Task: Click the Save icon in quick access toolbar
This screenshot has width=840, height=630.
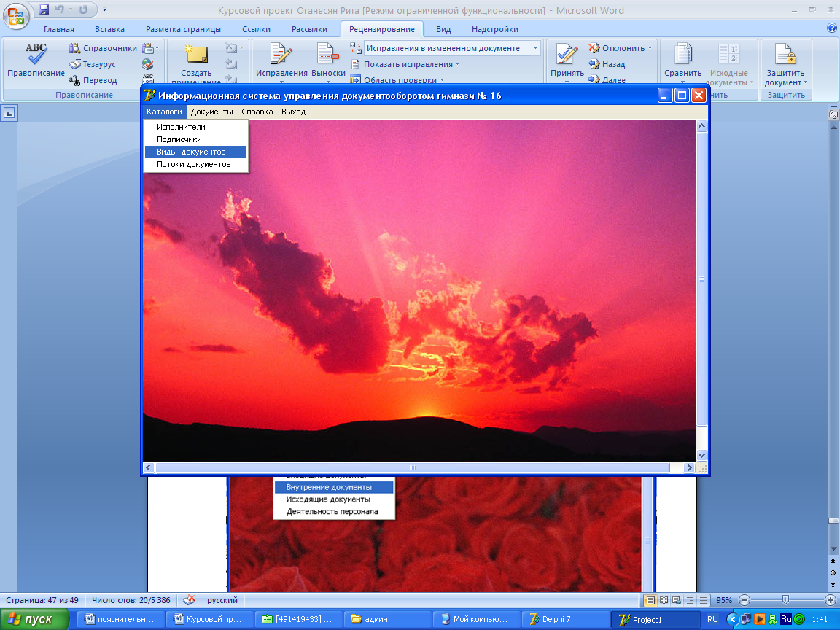Action: [44, 9]
